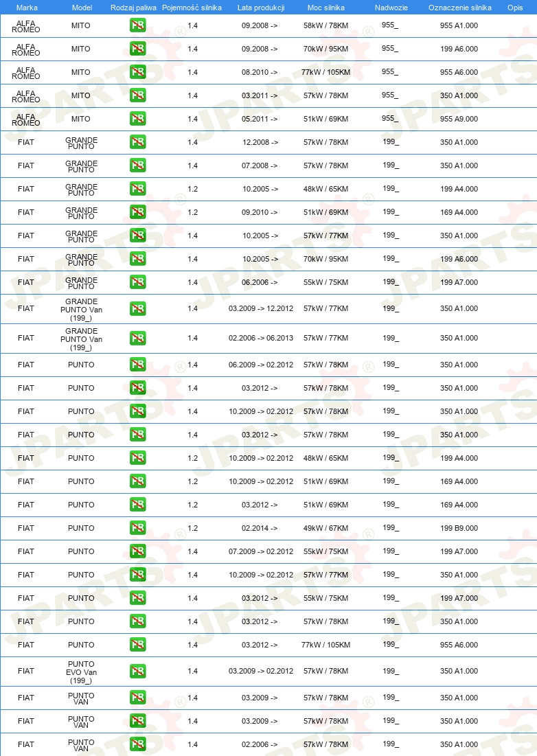Click fuel icon in Punto 1.2 48kW / 65KM row
The image size is (537, 756).
(x=138, y=458)
